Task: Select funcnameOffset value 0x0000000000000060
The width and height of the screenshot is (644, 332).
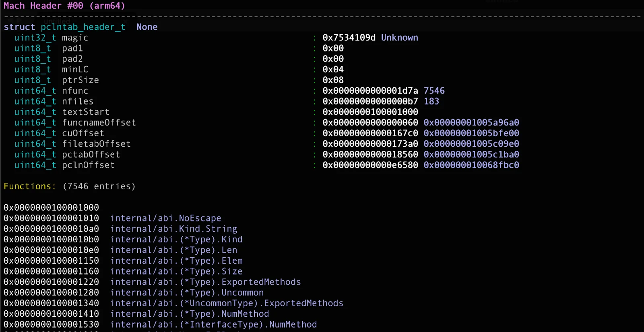Action: click(x=370, y=123)
